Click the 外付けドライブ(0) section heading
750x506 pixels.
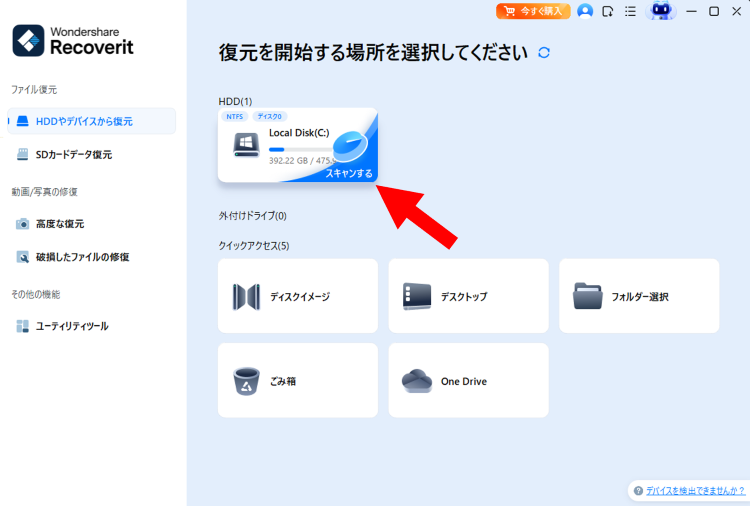point(253,216)
